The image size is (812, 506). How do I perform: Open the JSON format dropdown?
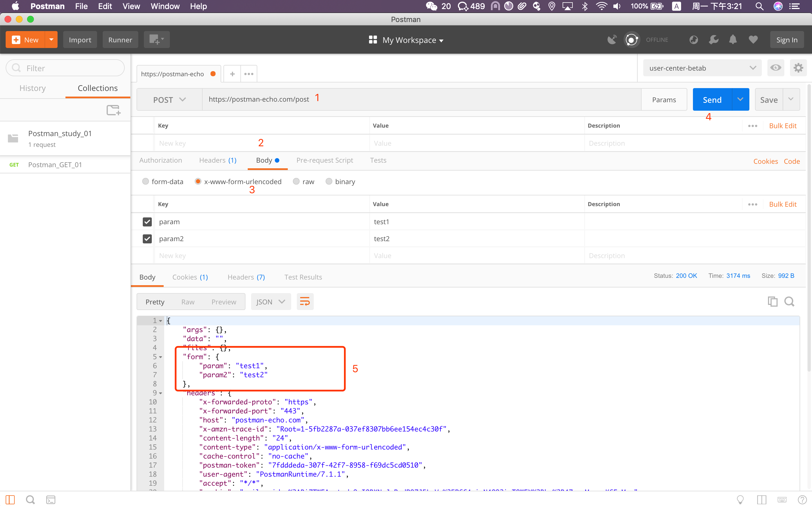271,302
